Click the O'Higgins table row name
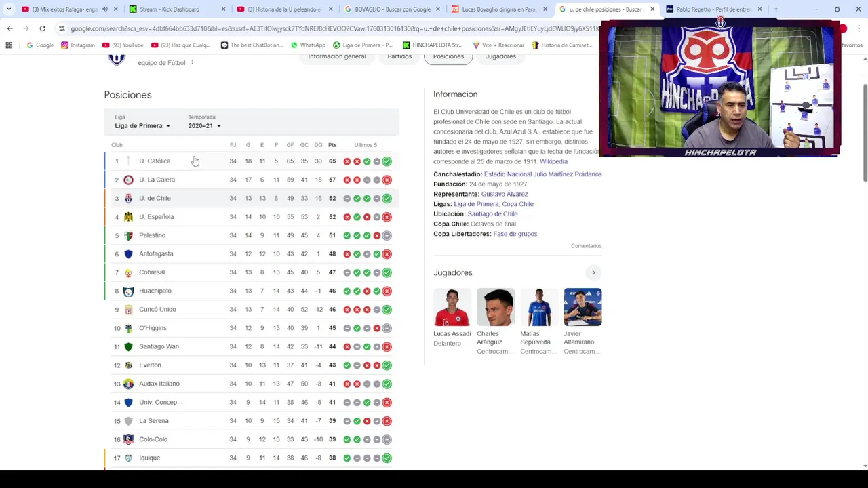The width and height of the screenshot is (868, 488). click(x=153, y=328)
